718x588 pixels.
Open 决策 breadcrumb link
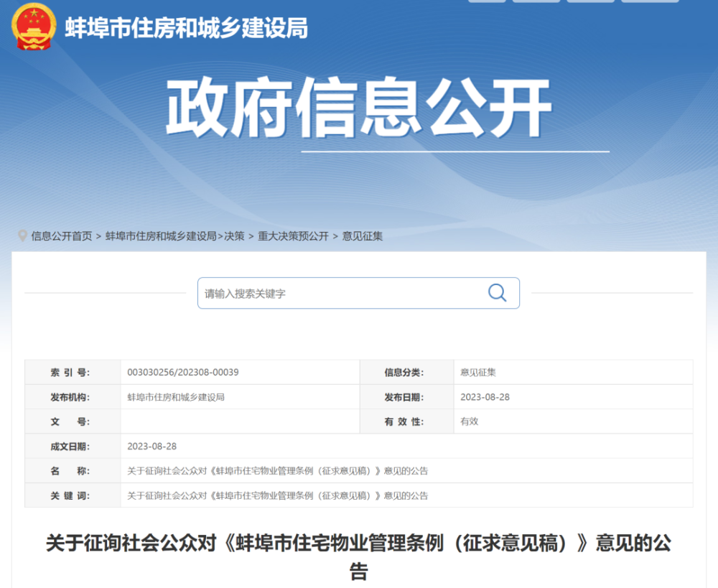(234, 235)
